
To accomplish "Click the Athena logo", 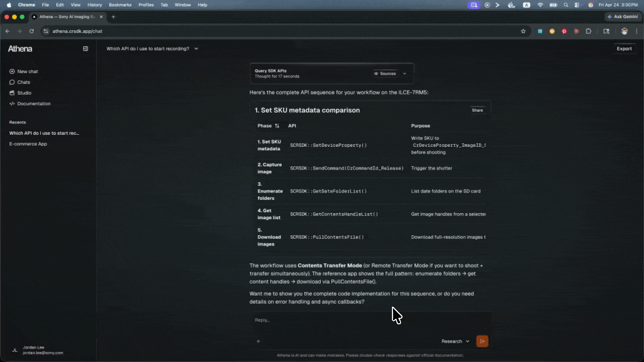I will point(20,49).
